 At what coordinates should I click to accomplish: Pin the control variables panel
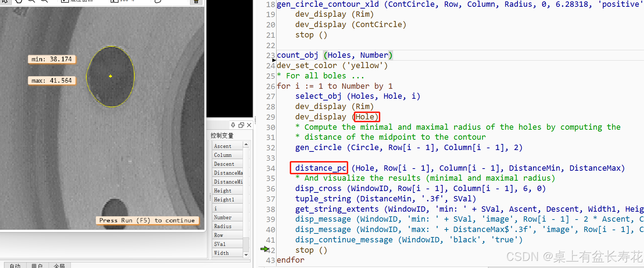[x=233, y=125]
